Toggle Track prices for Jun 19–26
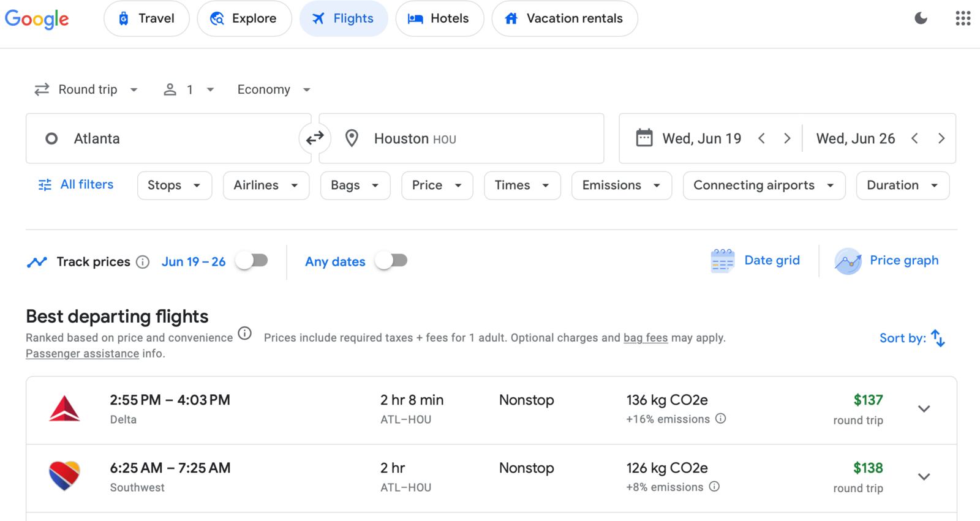Viewport: 980px width, 521px height. click(x=252, y=261)
